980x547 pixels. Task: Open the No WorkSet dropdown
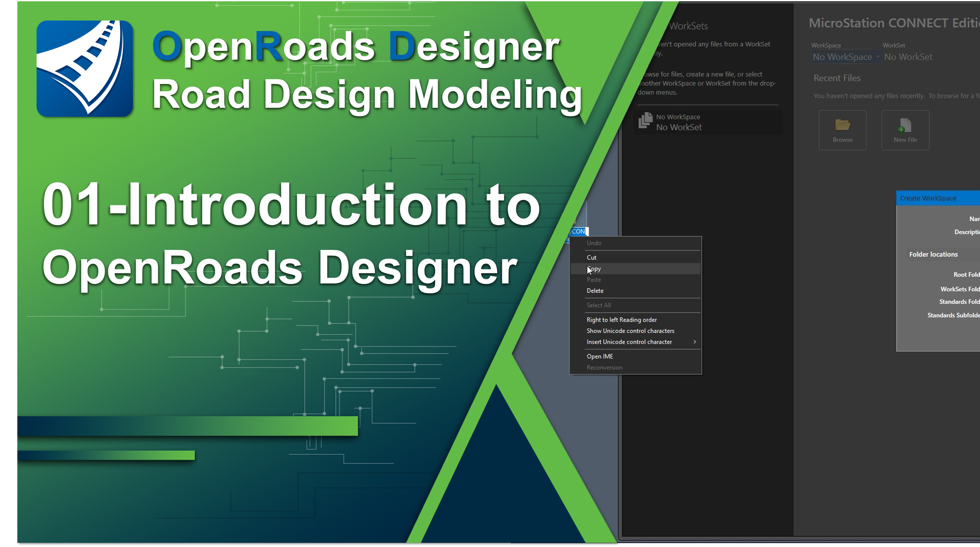click(908, 57)
